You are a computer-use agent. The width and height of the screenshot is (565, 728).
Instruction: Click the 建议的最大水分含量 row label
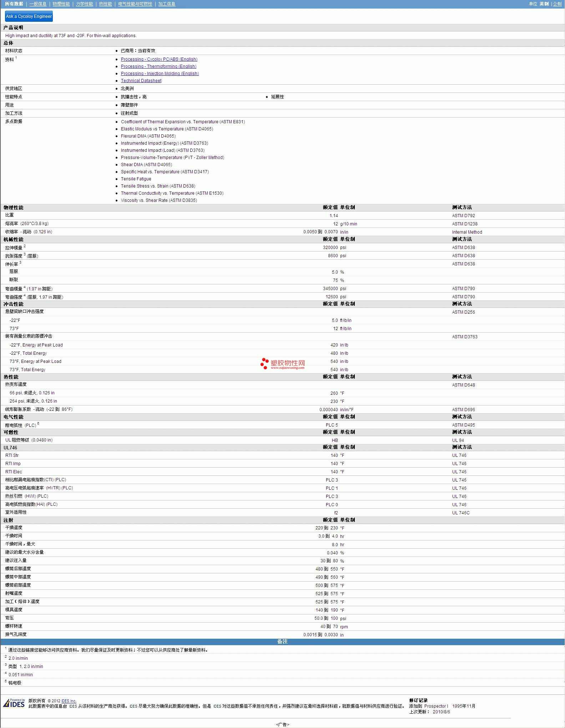(24, 552)
